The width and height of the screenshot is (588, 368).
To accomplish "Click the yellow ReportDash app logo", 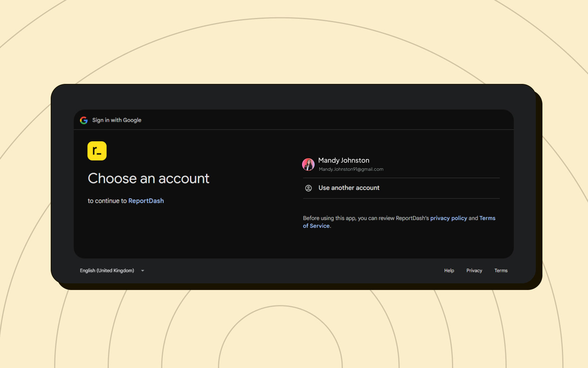I will 97,151.
